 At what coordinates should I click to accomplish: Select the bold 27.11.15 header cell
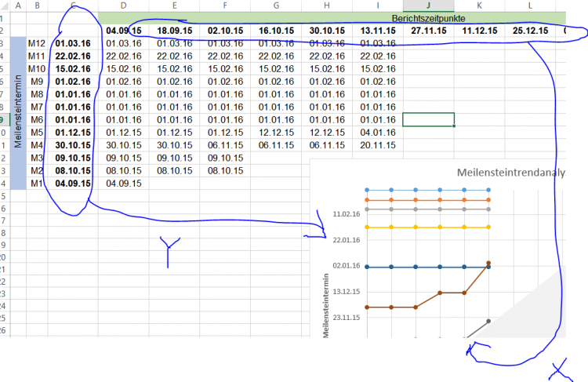pyautogui.click(x=428, y=31)
